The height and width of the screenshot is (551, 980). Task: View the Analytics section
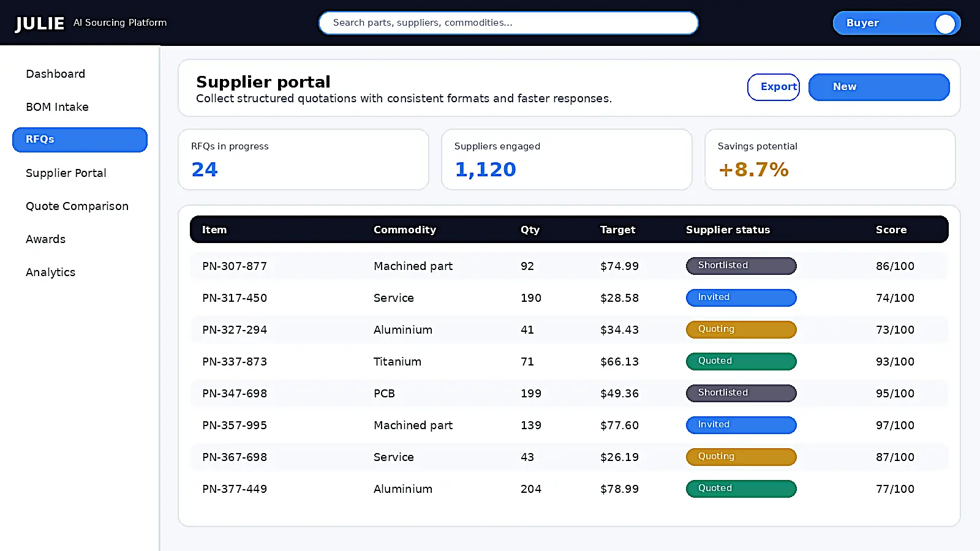pos(50,272)
